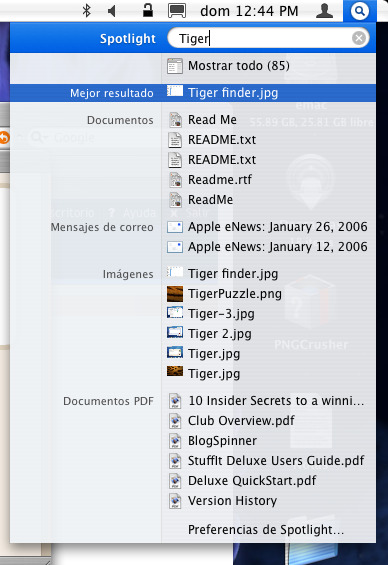The height and width of the screenshot is (565, 388).
Task: Open the displays monitor menu icon
Action: pyautogui.click(x=177, y=11)
